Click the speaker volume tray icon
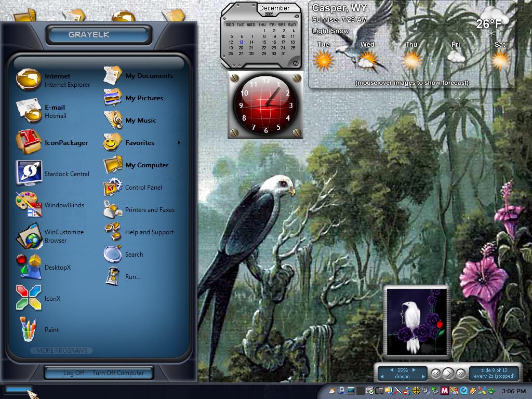Viewport: 532px width, 399px height. tap(425, 391)
